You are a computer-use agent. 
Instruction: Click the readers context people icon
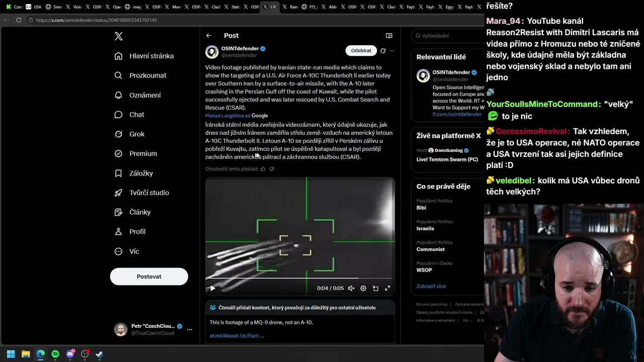click(x=213, y=308)
